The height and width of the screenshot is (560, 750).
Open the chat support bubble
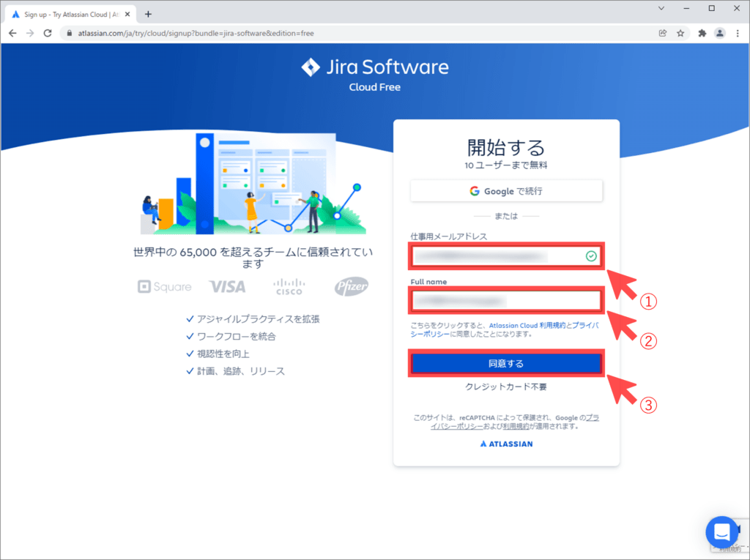pyautogui.click(x=721, y=531)
